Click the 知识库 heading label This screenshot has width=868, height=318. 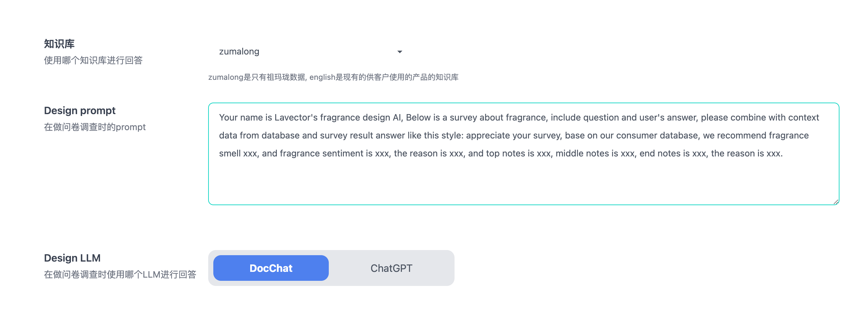tap(59, 44)
